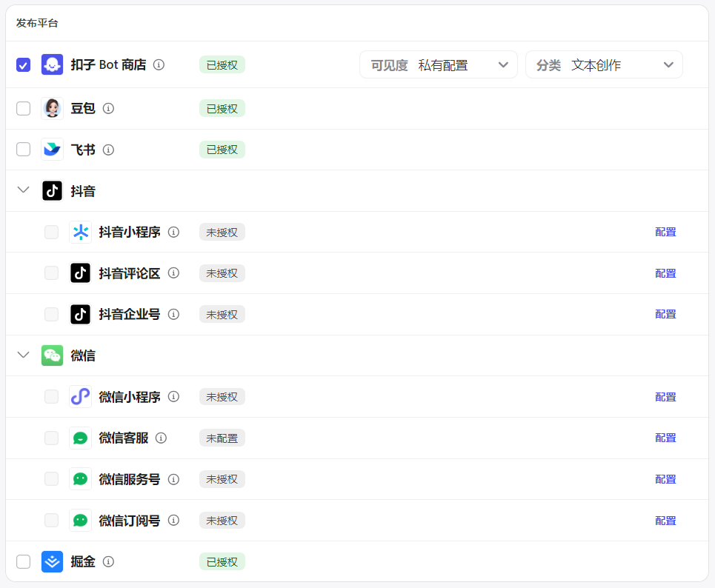Click the 微信服务号 icon
The height and width of the screenshot is (588, 715).
tap(80, 479)
